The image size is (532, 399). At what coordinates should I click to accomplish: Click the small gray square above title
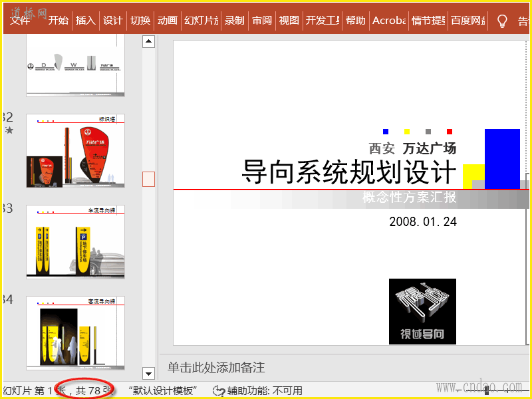click(x=428, y=132)
